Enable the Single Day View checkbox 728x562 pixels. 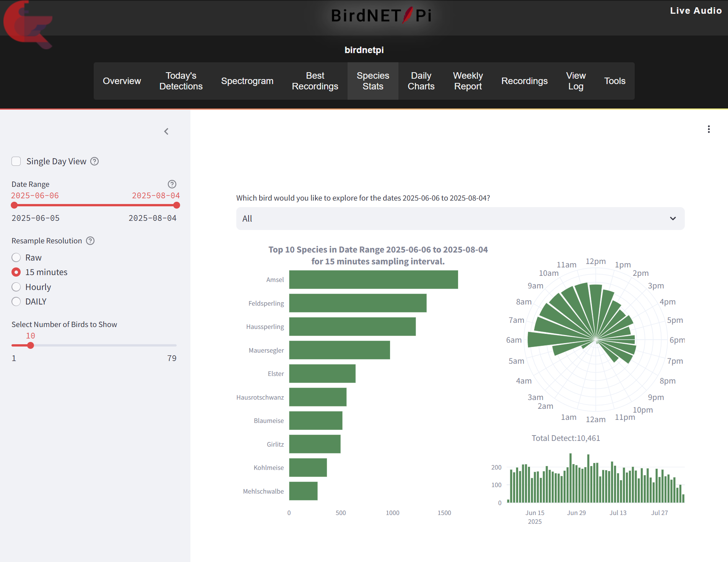click(x=16, y=161)
